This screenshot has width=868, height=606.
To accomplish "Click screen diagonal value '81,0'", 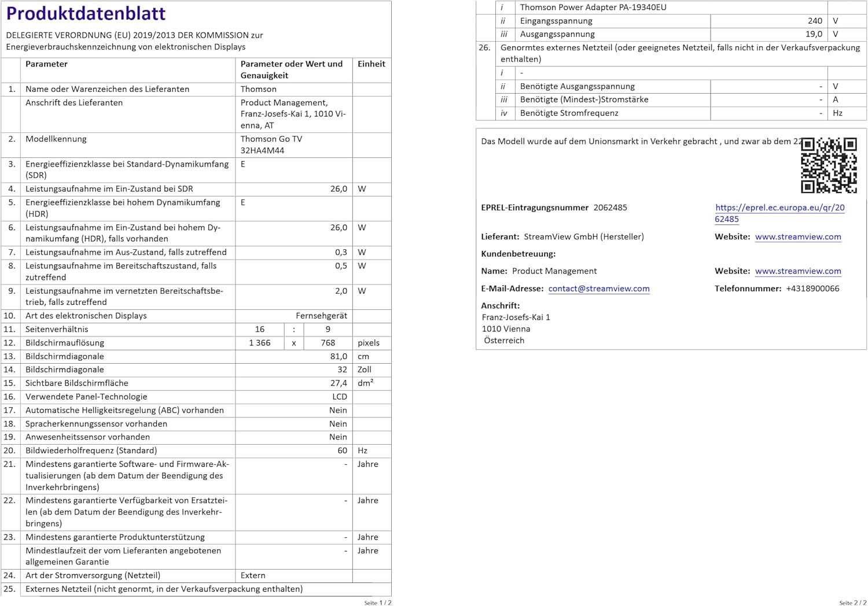I will coord(339,357).
